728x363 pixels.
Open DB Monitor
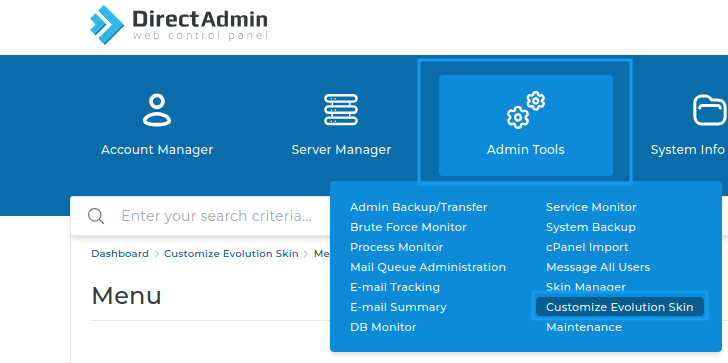pyautogui.click(x=383, y=327)
